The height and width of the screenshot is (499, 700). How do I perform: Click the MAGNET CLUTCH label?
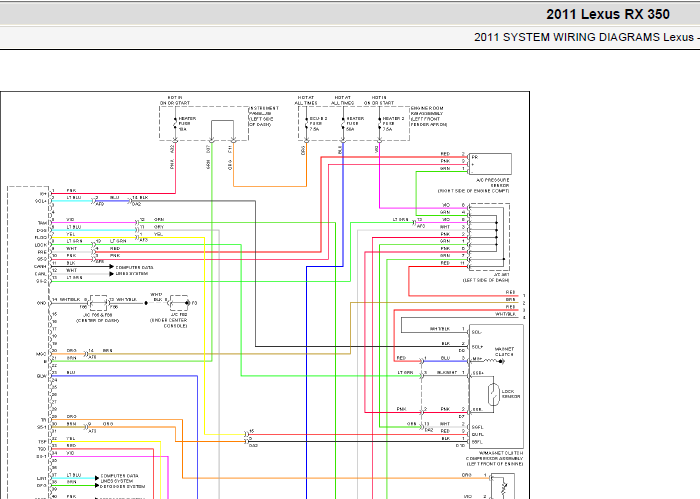[504, 352]
